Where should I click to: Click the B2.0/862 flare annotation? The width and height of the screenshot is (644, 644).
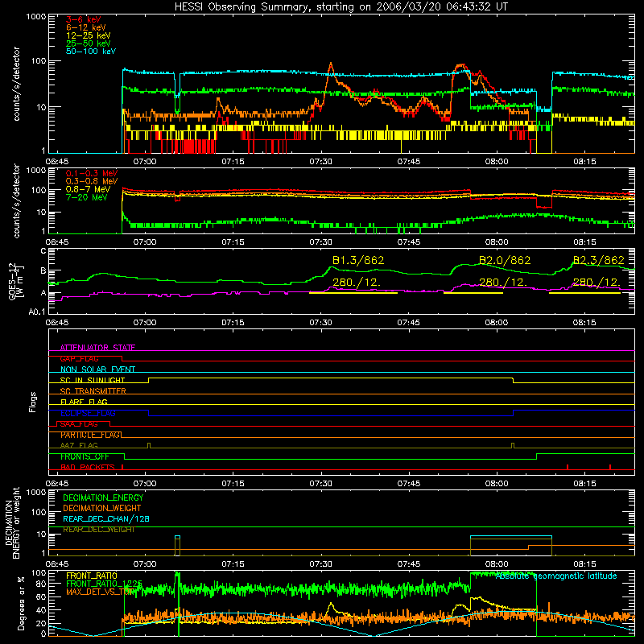(505, 260)
